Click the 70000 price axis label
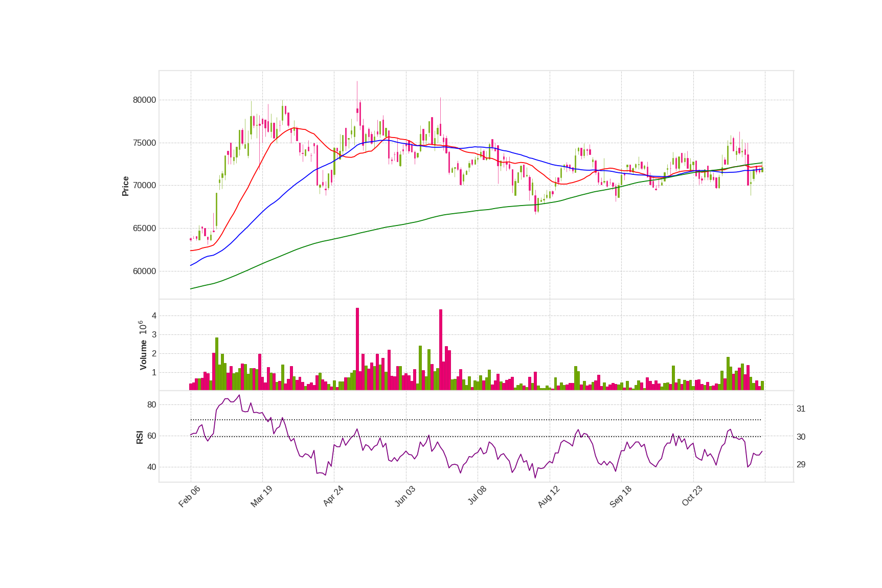Screen dimensions: 882x588 [144, 186]
